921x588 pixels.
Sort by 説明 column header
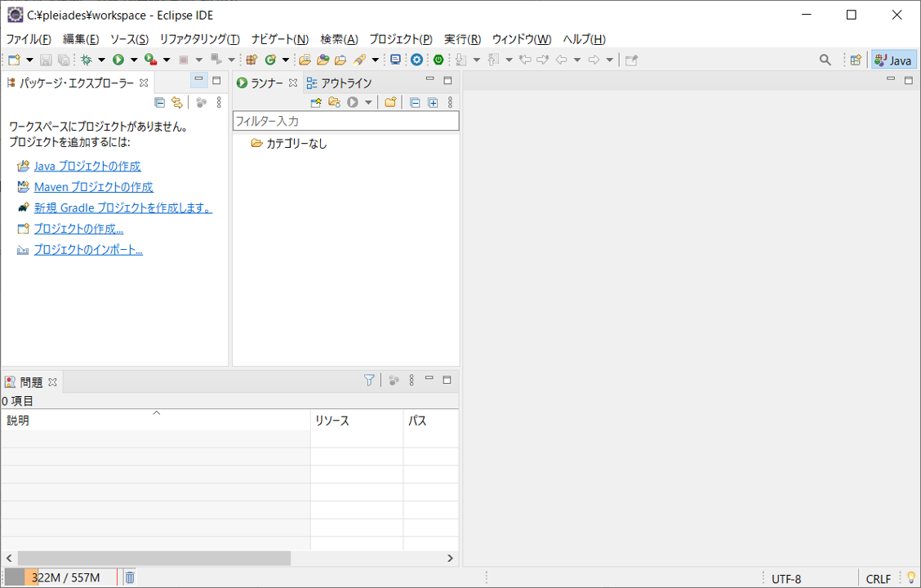(x=156, y=421)
